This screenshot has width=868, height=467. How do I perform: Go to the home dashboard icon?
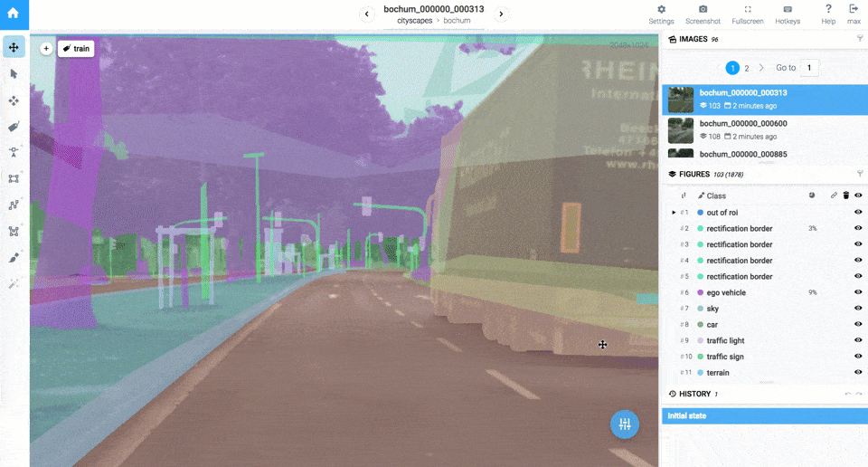(14, 14)
